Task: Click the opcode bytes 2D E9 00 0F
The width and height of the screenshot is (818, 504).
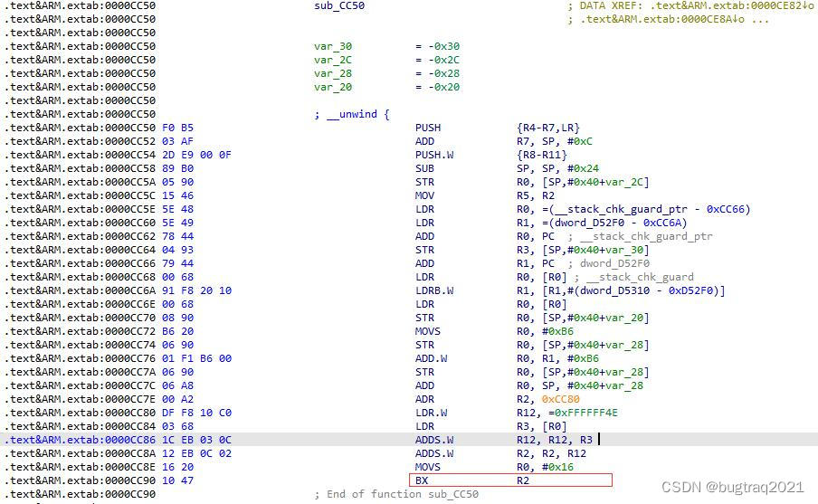Action: pyautogui.click(x=196, y=155)
